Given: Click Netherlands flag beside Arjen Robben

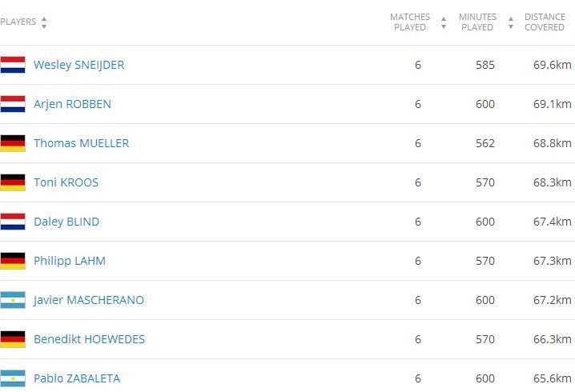Looking at the screenshot, I should (13, 104).
